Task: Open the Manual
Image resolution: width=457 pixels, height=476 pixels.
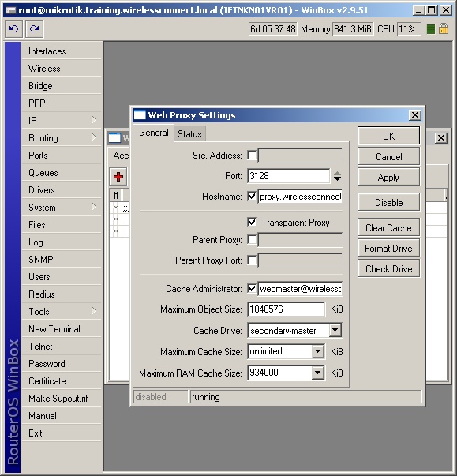Action: click(62, 416)
